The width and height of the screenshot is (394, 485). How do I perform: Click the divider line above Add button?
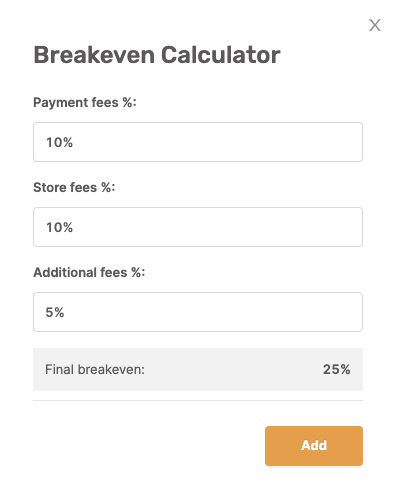click(198, 400)
